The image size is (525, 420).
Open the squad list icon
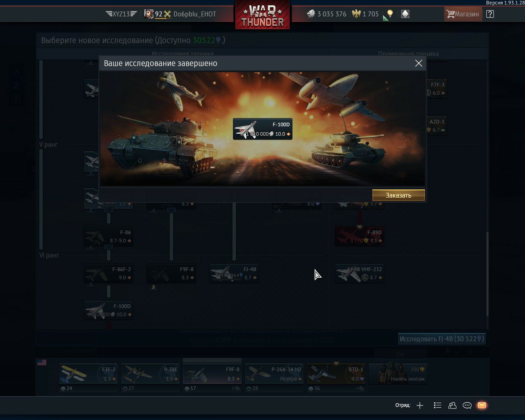click(437, 405)
